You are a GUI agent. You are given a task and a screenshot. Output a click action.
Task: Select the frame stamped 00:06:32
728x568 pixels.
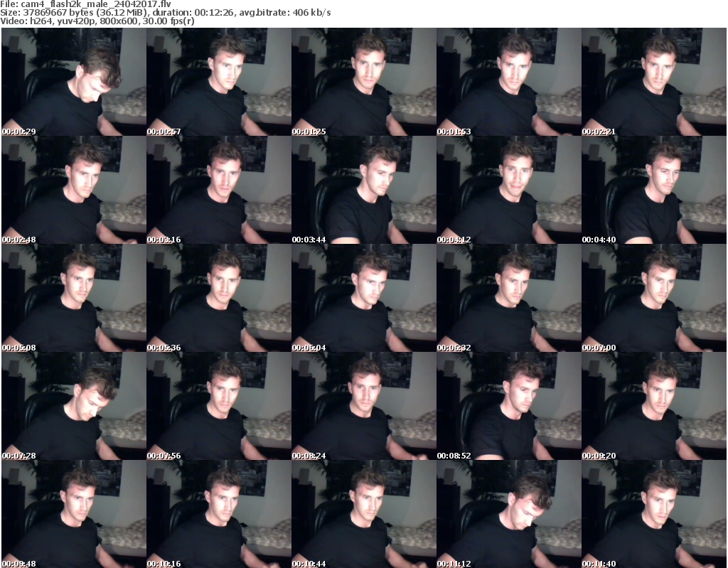[x=508, y=298]
